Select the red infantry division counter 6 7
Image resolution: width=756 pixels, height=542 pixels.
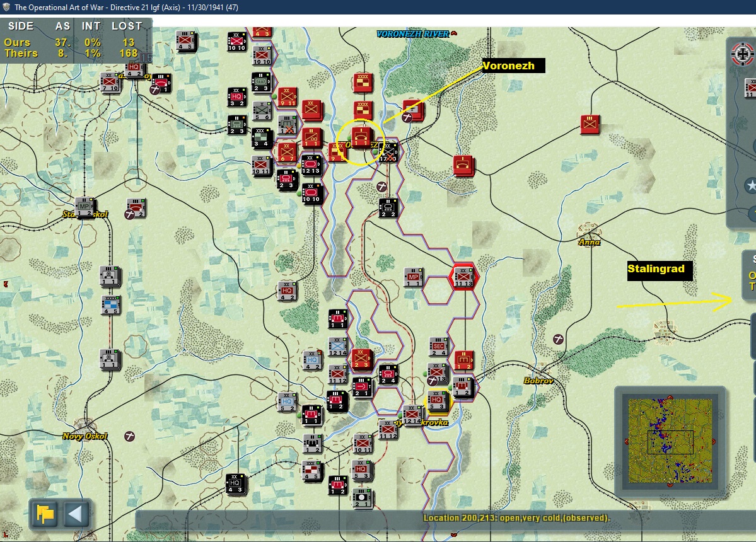coord(287,153)
